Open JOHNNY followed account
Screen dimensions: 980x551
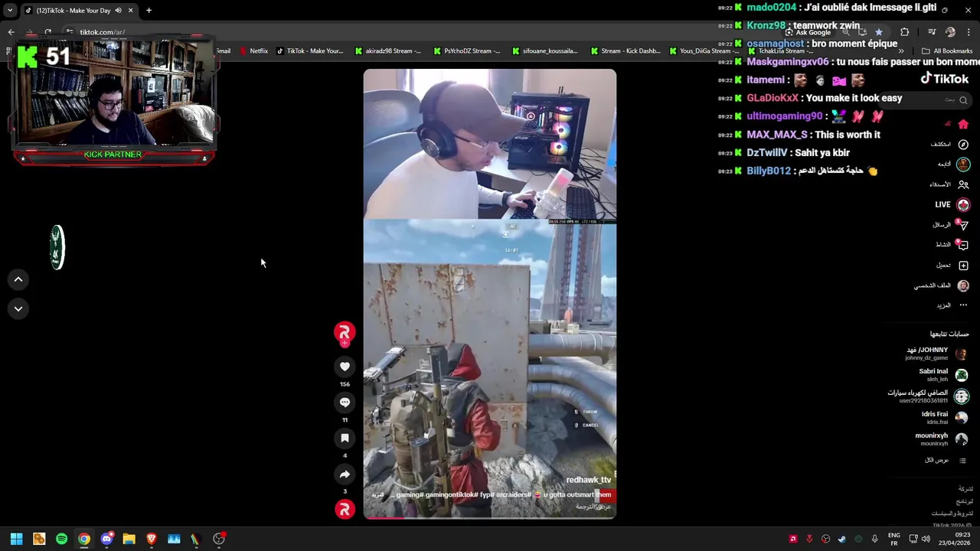pos(936,354)
